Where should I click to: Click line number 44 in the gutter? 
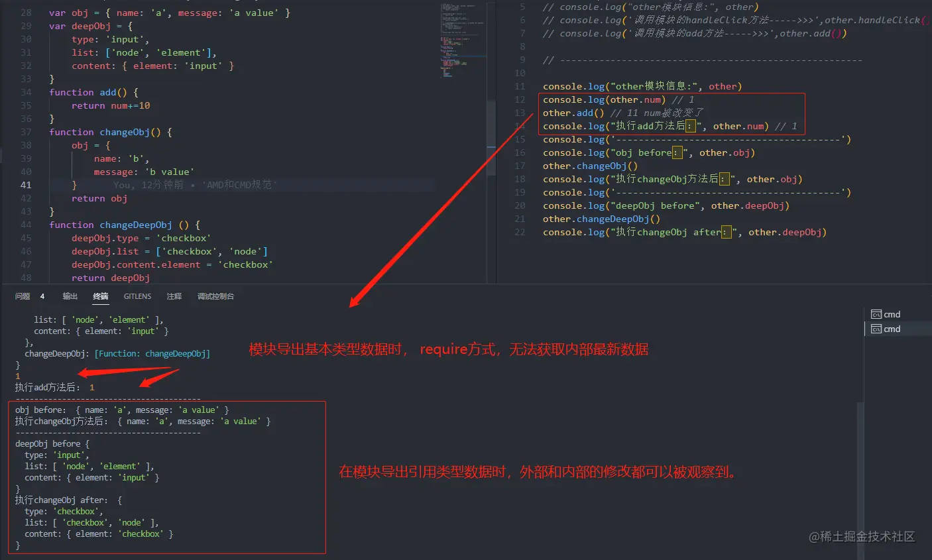[x=26, y=225]
